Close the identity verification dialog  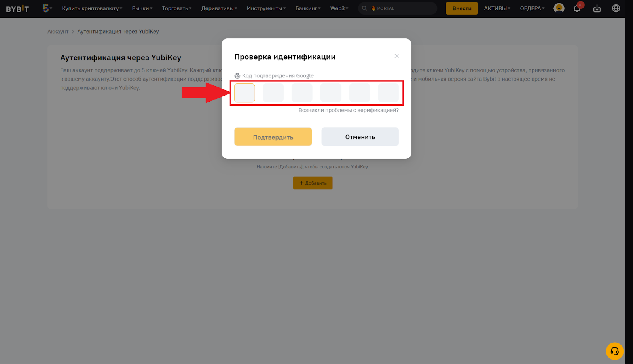(396, 56)
